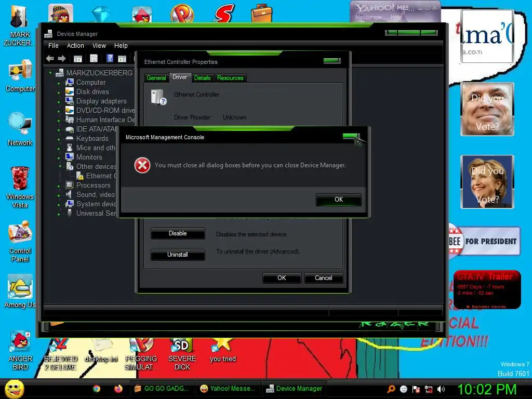This screenshot has width=532, height=399.
Task: Select the Control Panel desktop icon
Action: click(20, 242)
